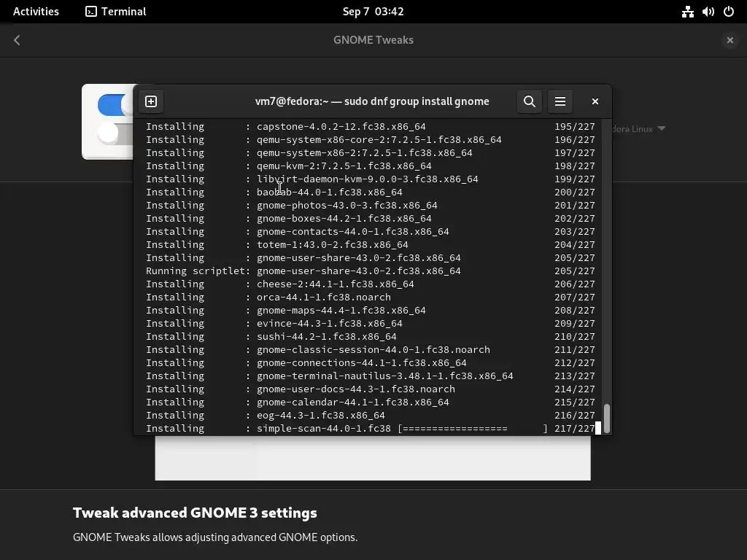Click the 200/227 counter in terminal
Screen dimensions: 747x560
coord(575,192)
